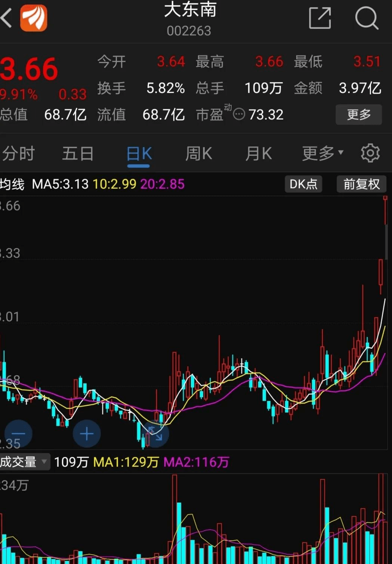Tap the yellow 10:2.99 MA value
Image resolution: width=392 pixels, height=564 pixels.
pos(114,184)
